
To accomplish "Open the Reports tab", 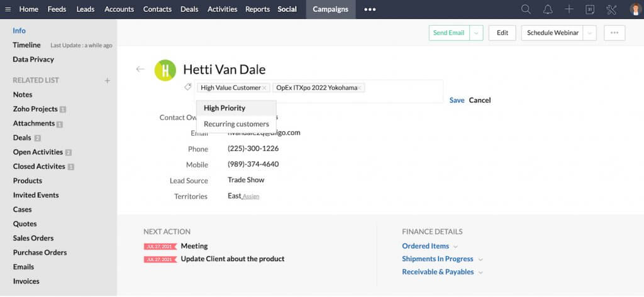I will pos(257,9).
